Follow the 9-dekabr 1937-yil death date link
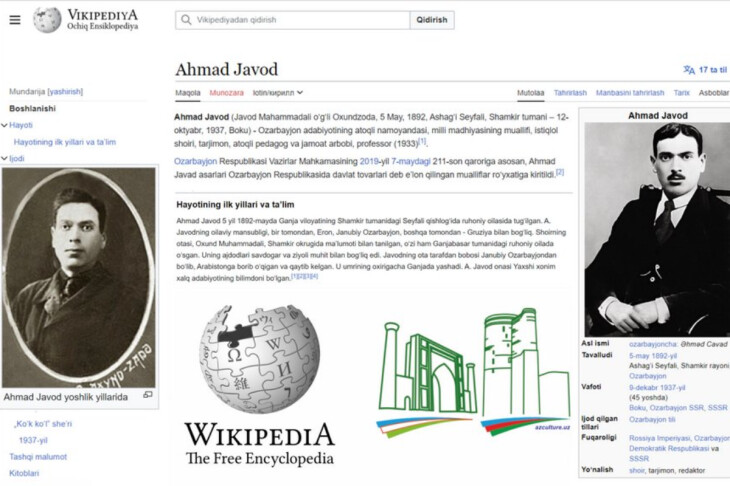The height and width of the screenshot is (486, 730). coord(657,387)
